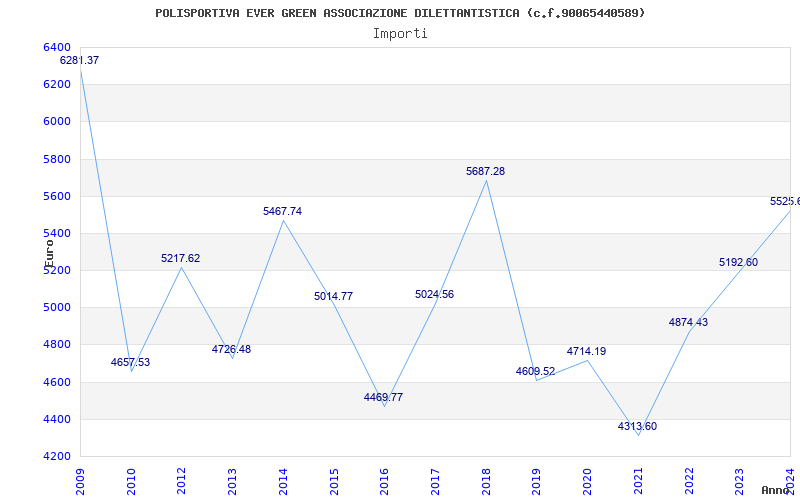800x500 pixels.
Task: Click the 5024.56 value label
Action: click(435, 294)
